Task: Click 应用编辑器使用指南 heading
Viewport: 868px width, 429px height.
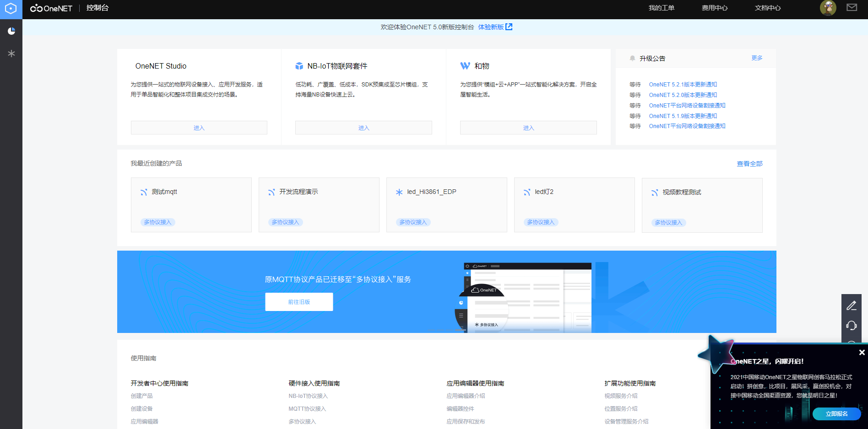Action: (x=475, y=383)
